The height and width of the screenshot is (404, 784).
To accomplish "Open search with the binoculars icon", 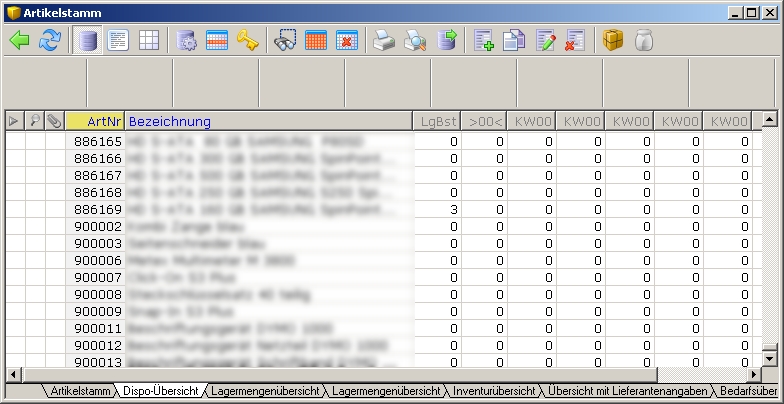I will click(286, 40).
